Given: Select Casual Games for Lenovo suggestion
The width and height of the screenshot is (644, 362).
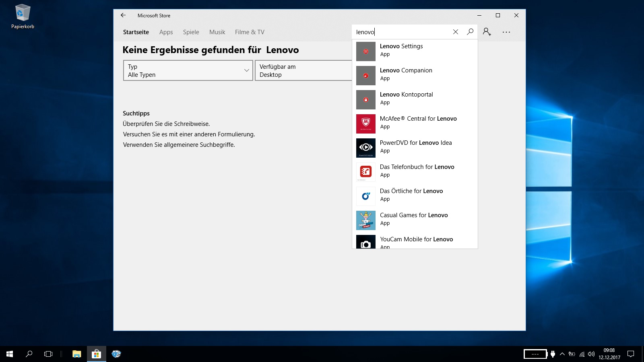Looking at the screenshot, I should (414, 215).
